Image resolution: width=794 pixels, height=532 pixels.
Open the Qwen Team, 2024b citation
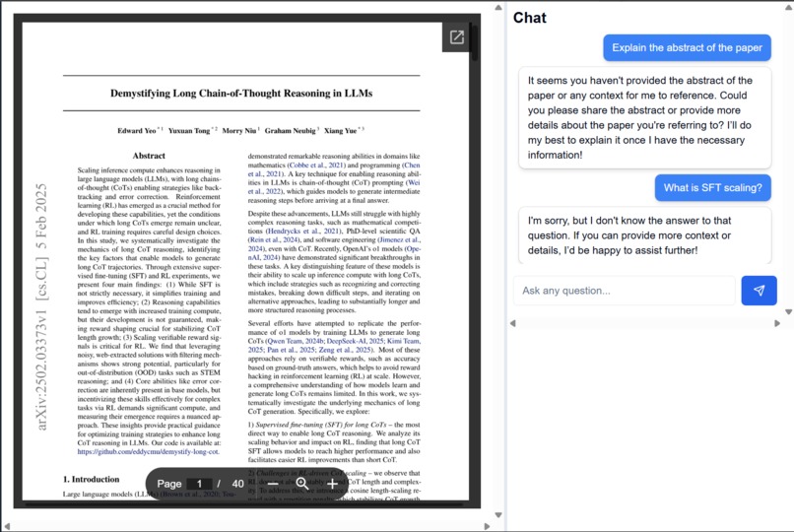click(x=296, y=341)
